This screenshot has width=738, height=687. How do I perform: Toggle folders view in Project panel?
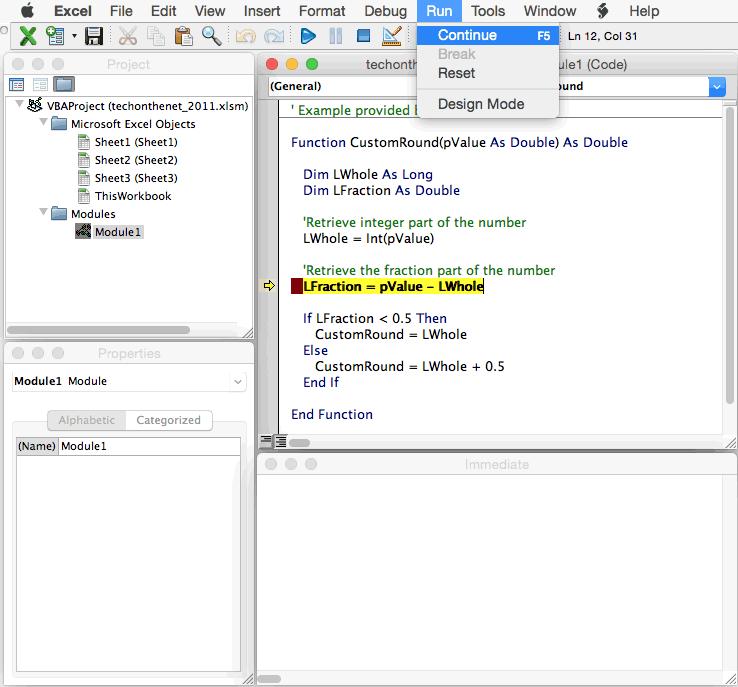(64, 84)
